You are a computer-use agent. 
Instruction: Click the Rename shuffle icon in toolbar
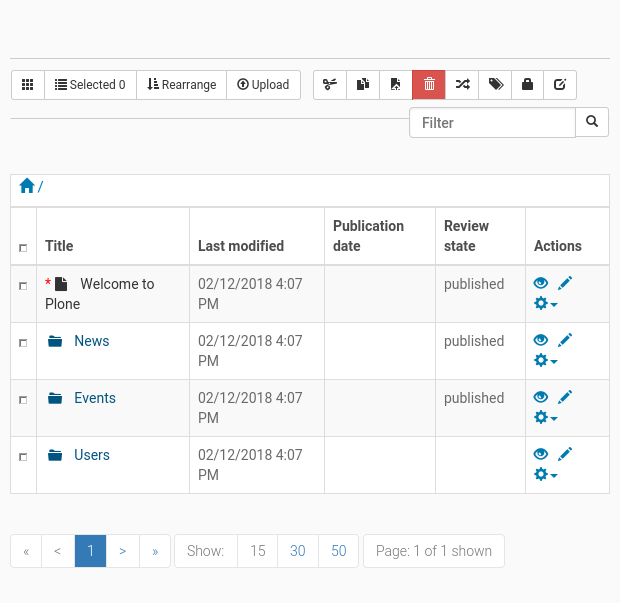coord(462,85)
